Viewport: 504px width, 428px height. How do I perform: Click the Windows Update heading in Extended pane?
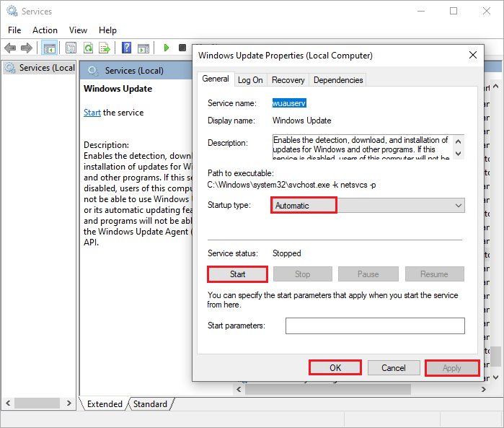[x=118, y=89]
